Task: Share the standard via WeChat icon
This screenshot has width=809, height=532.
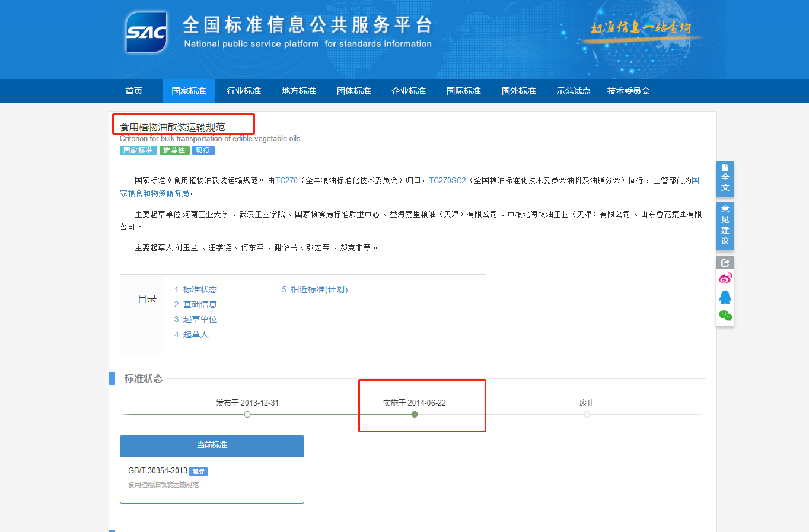Action: tap(725, 315)
